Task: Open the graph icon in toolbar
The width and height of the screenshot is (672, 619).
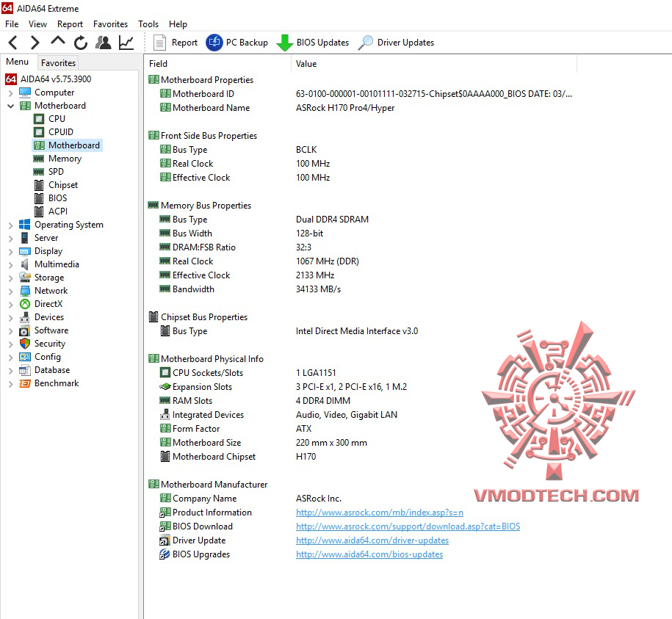Action: click(126, 43)
